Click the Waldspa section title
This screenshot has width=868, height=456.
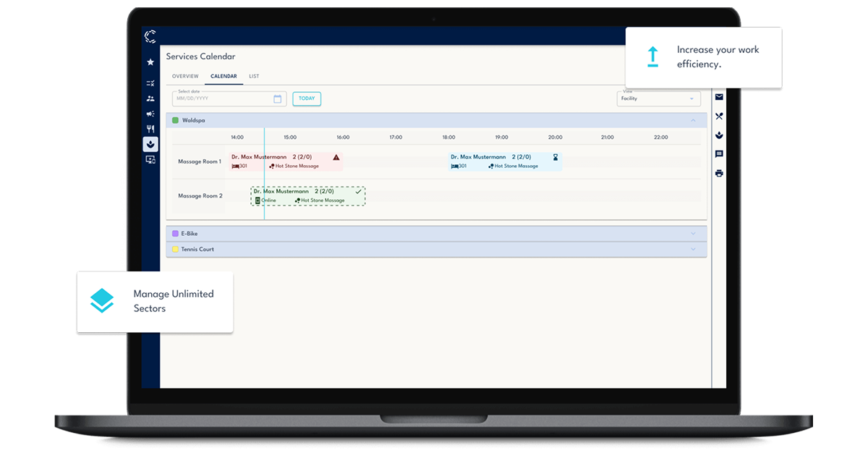(192, 120)
